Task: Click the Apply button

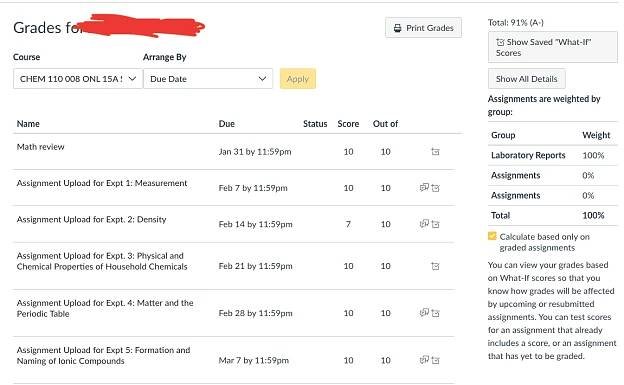Action: click(x=298, y=79)
